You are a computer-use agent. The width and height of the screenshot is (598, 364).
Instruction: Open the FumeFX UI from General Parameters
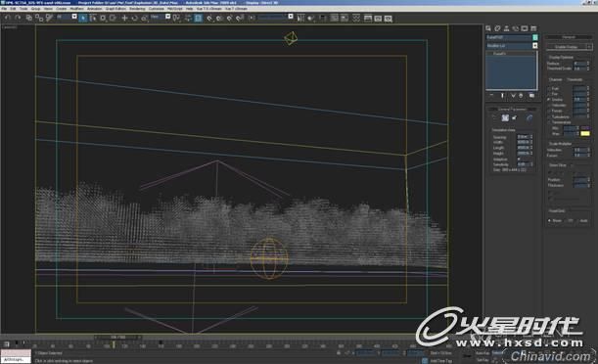pyautogui.click(x=505, y=117)
